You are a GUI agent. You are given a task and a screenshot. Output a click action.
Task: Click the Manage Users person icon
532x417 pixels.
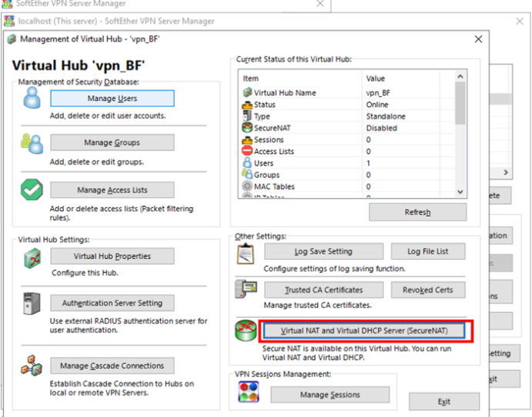tap(32, 99)
